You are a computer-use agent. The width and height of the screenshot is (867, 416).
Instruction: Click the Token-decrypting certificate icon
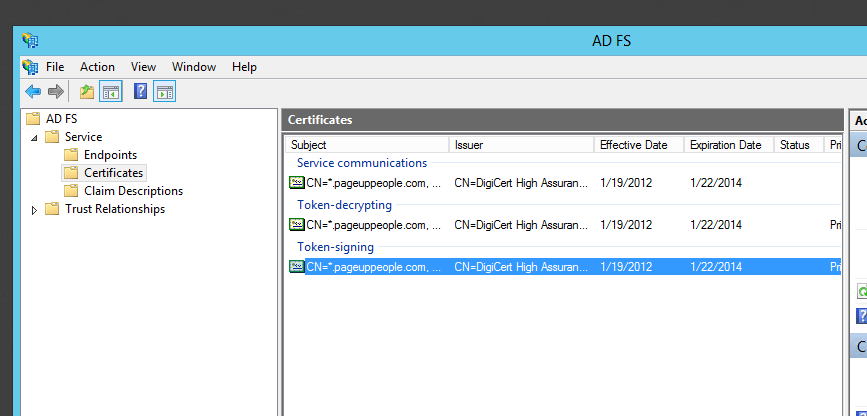pos(297,225)
